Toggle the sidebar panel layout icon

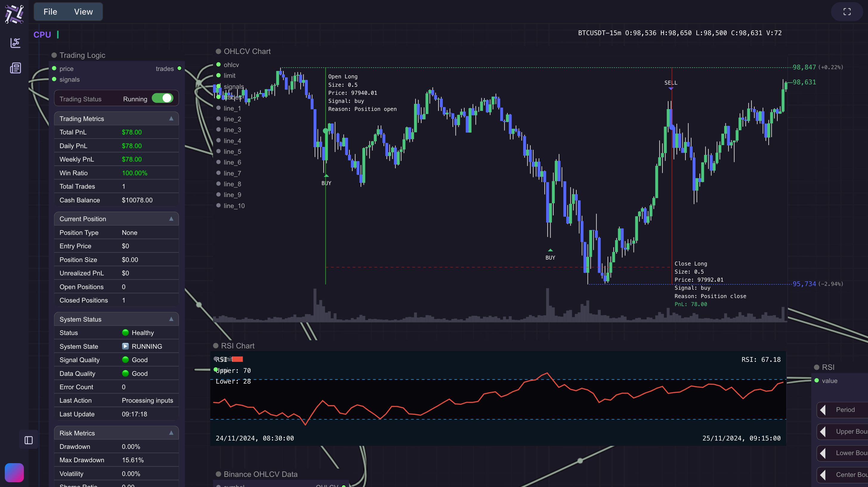click(x=29, y=440)
